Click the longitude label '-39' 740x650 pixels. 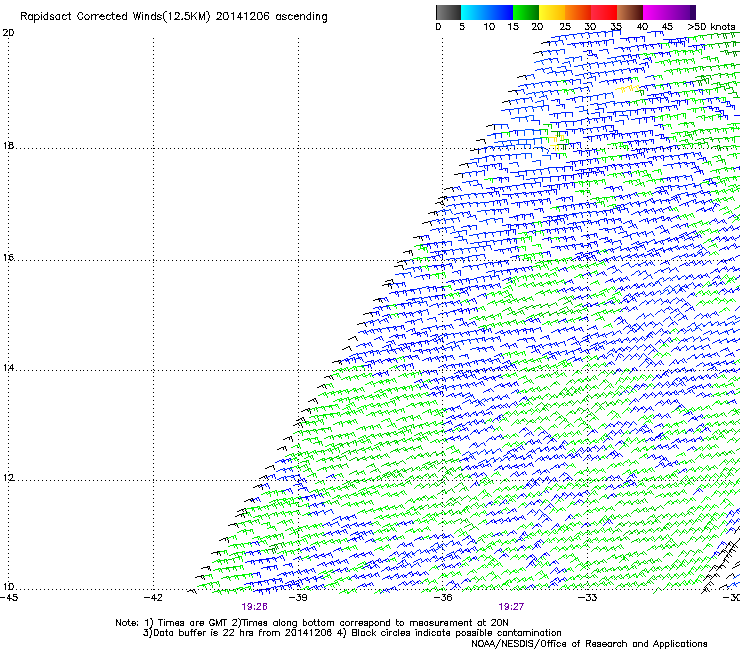click(x=298, y=598)
